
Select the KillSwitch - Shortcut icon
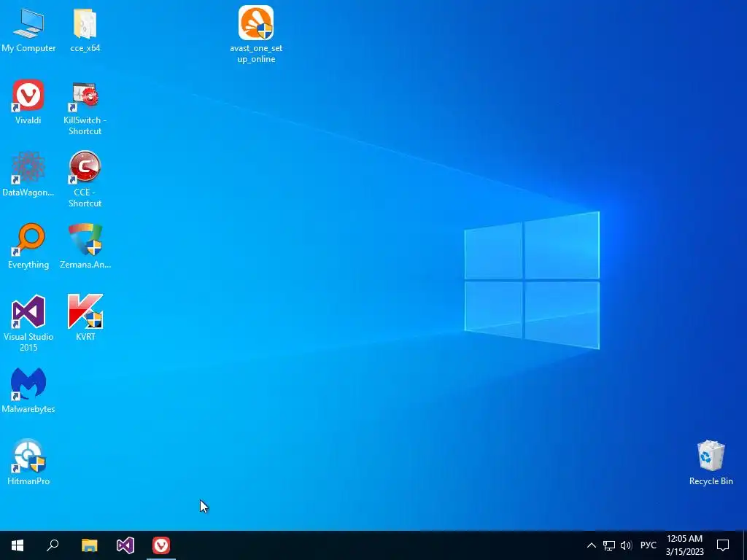tap(85, 108)
